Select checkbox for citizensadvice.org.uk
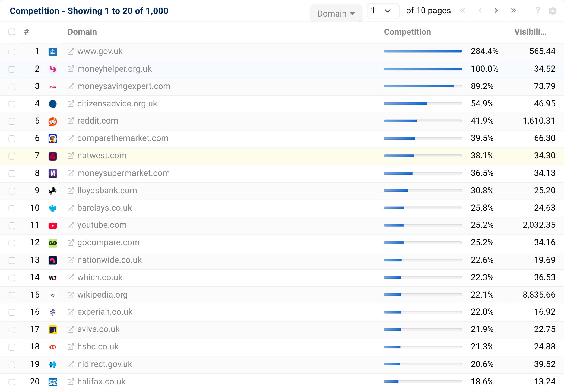The width and height of the screenshot is (564, 392). pos(12,104)
